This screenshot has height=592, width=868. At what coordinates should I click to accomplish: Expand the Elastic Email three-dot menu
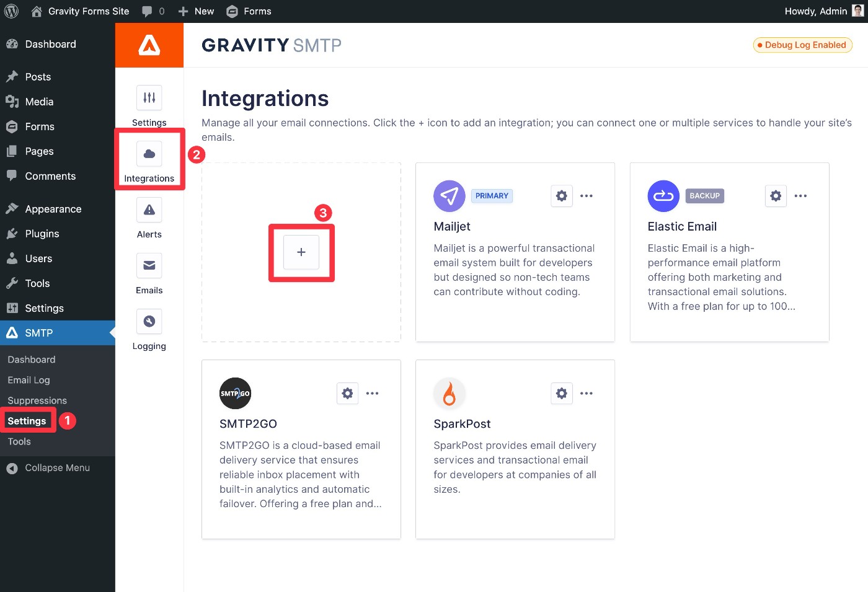801,196
